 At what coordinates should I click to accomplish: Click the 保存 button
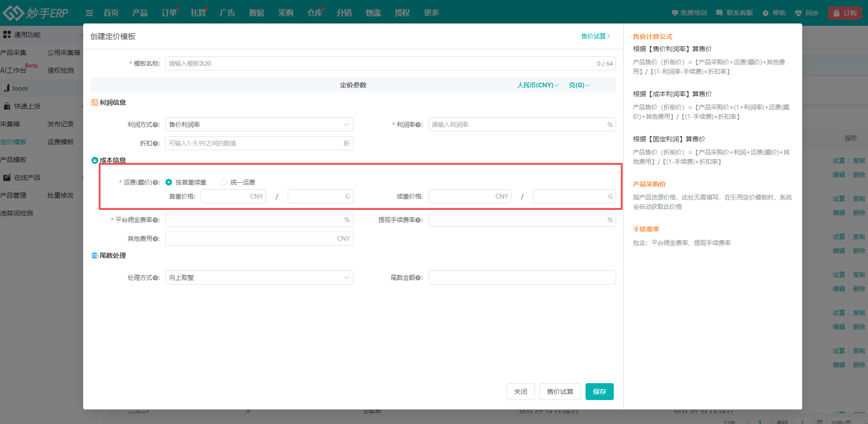pos(599,392)
